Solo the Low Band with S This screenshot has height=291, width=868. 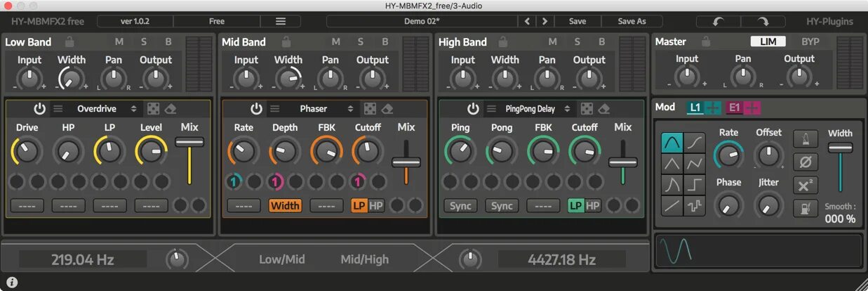[x=144, y=42]
